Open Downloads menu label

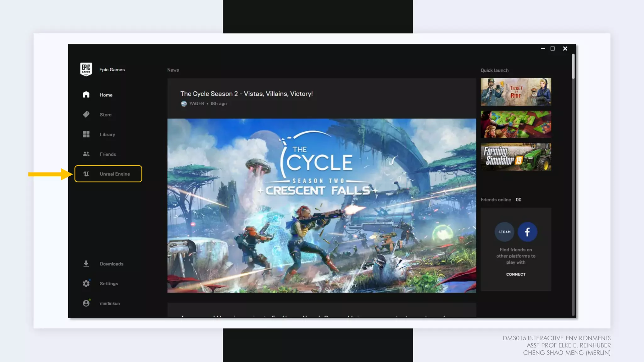pos(112,264)
